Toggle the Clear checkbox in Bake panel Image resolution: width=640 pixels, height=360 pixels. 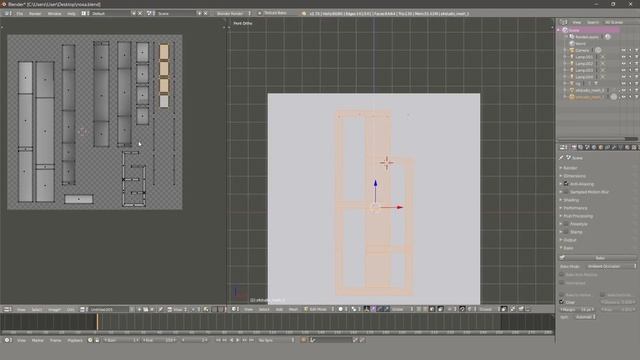click(562, 302)
